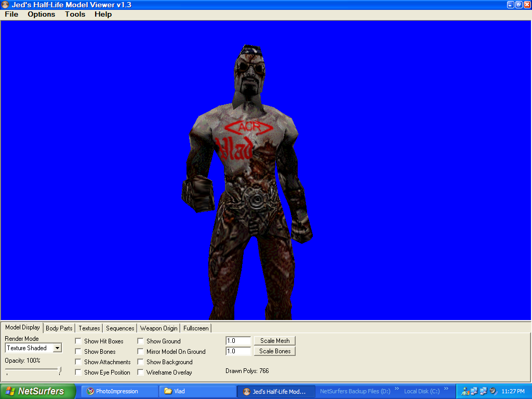Select the Model Display tab
This screenshot has width=532, height=399.
pos(22,327)
